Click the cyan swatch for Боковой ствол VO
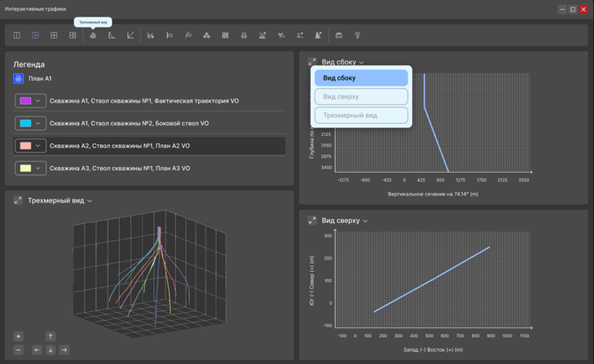 coord(25,123)
